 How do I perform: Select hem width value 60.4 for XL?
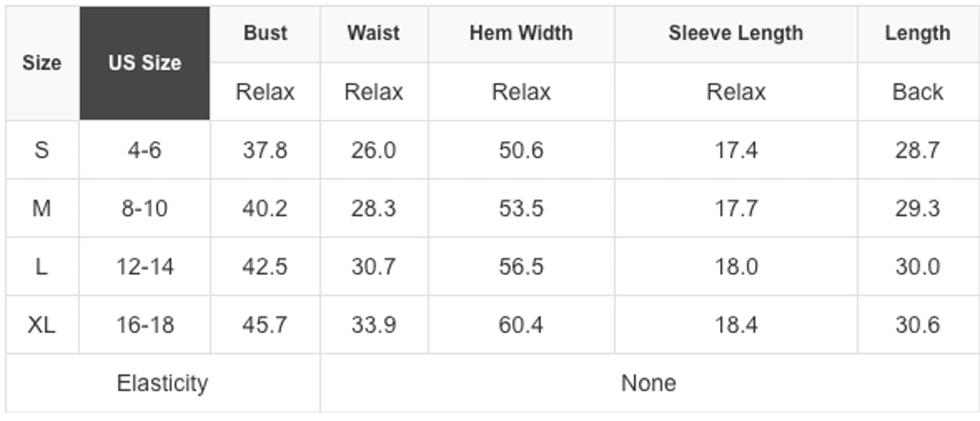[521, 325]
